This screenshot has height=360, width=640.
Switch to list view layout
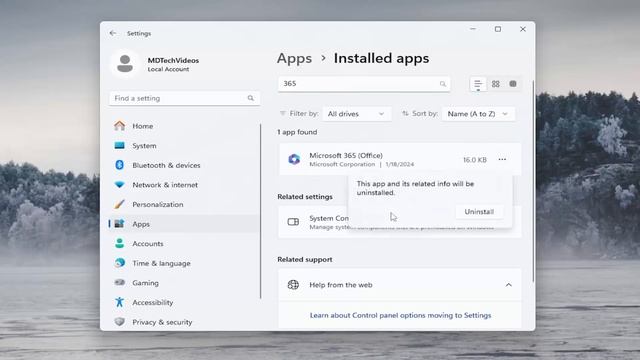478,84
